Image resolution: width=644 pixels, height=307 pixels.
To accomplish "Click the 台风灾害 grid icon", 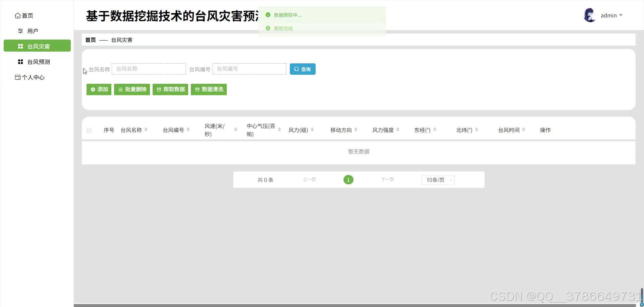I will coord(20,46).
